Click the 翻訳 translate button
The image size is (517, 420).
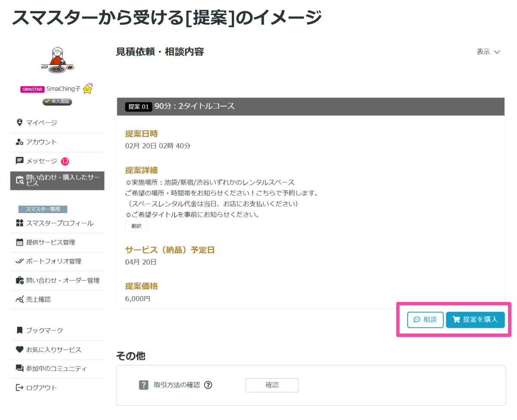tap(136, 226)
